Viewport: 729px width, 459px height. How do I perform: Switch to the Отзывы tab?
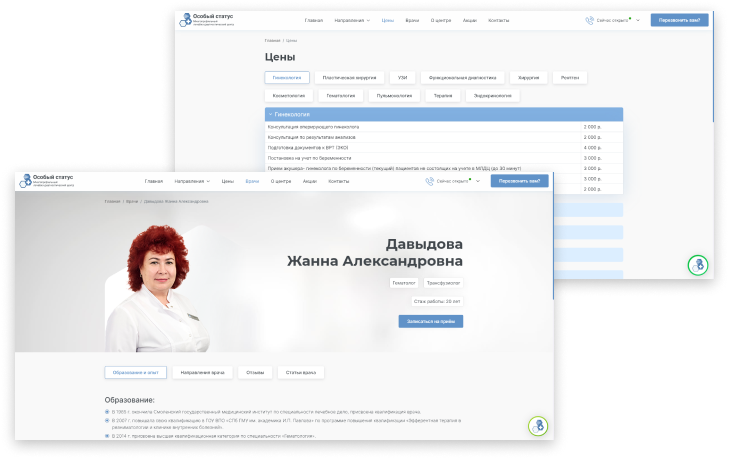point(255,372)
